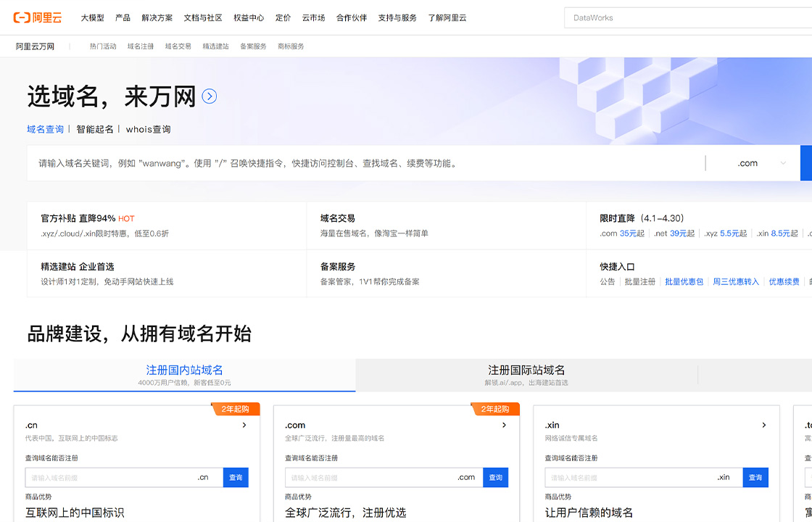Click 查询 button for .xin domain
The height and width of the screenshot is (522, 812).
755,478
